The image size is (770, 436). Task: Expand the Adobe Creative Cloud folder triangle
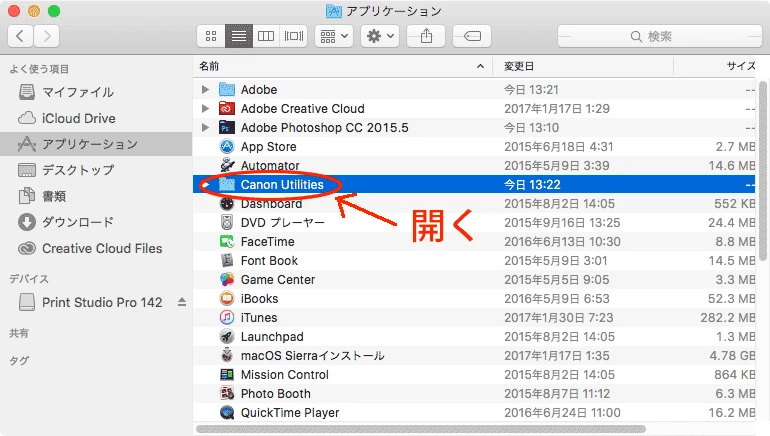(x=205, y=109)
